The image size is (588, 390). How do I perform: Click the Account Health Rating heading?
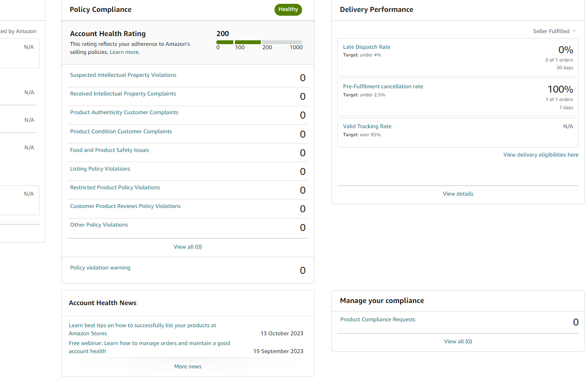[108, 34]
